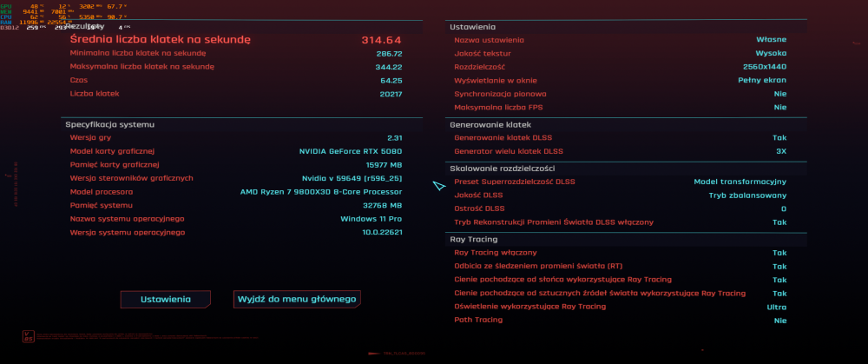Select the Minimalna liczba klatek na sekundę label
This screenshot has width=868, height=364.
[138, 53]
